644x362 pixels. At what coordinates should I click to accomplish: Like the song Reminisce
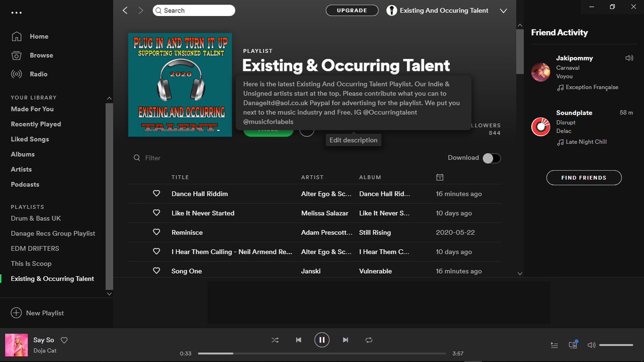tap(157, 232)
